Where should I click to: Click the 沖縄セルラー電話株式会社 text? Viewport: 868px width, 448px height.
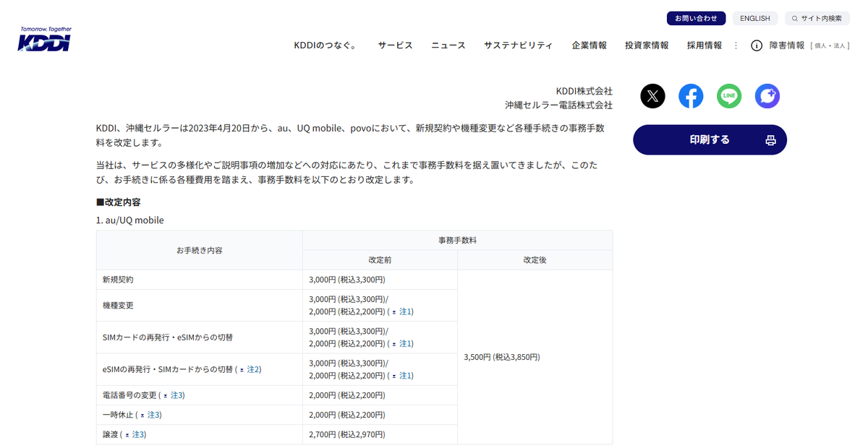[x=558, y=105]
